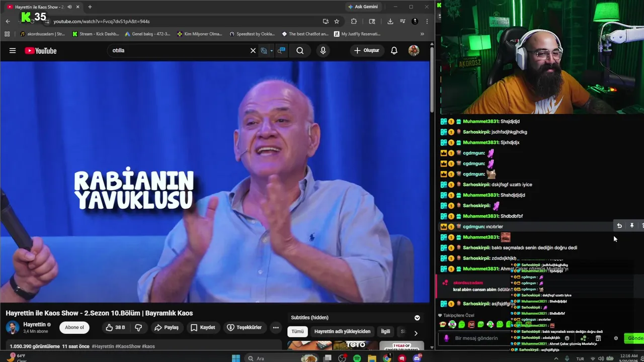The width and height of the screenshot is (644, 362).
Task: Open Windows Start menu
Action: pos(236,358)
